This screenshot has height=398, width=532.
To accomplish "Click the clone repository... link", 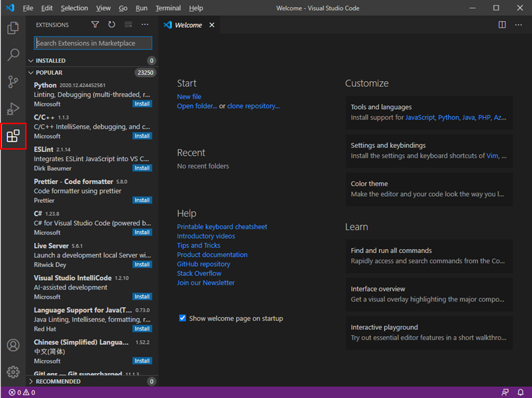I will [x=253, y=106].
